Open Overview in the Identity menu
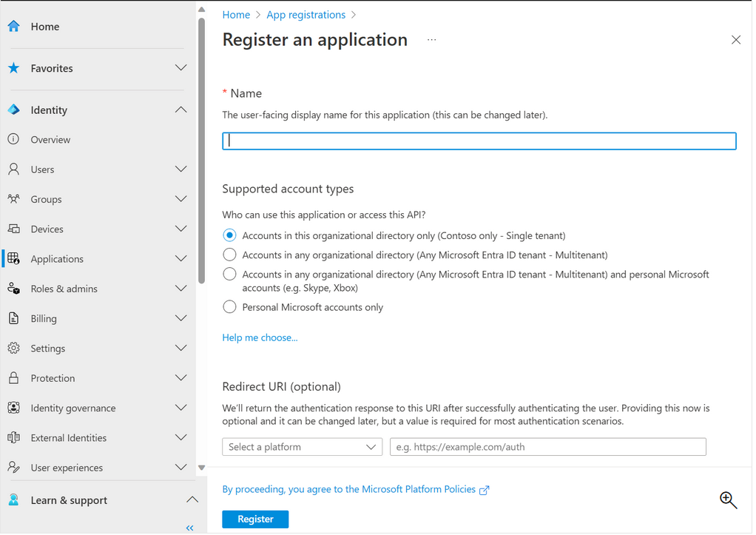The width and height of the screenshot is (756, 535). [50, 140]
